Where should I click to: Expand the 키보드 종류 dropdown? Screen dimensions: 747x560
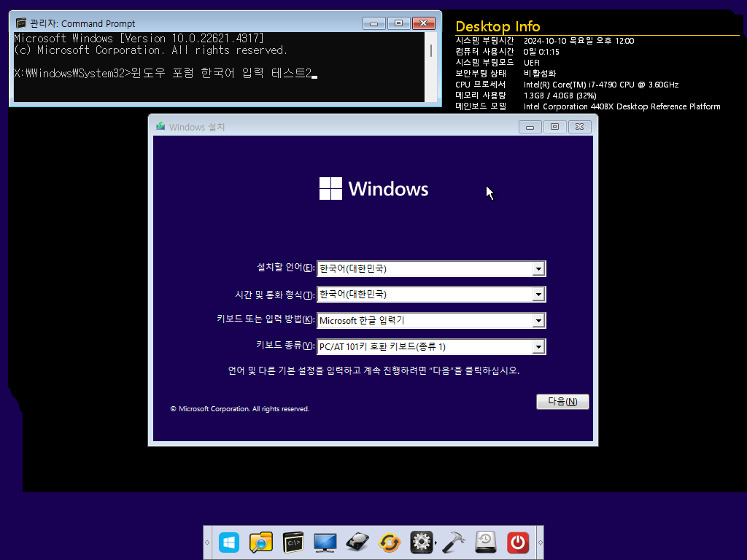point(538,346)
